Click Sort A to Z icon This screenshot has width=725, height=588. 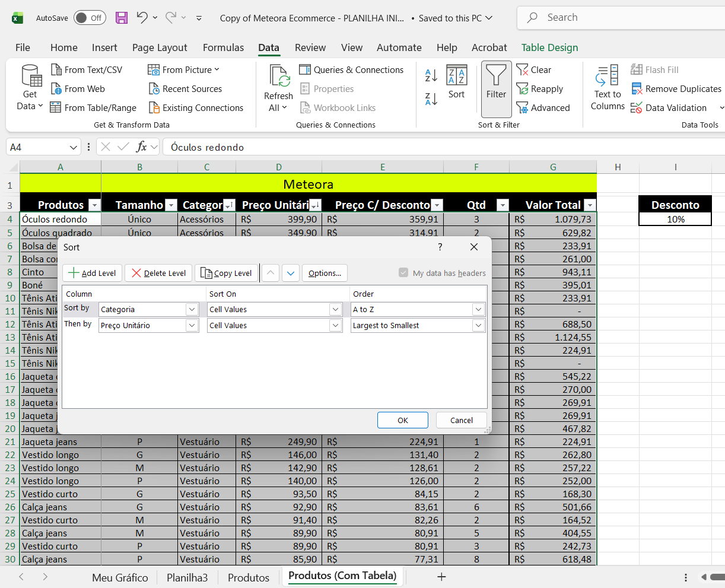(431, 75)
